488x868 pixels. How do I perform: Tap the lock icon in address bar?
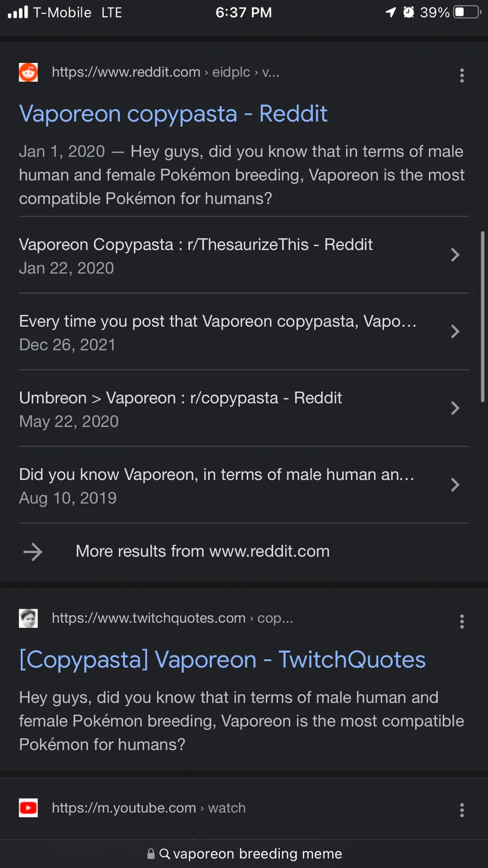coord(151,854)
